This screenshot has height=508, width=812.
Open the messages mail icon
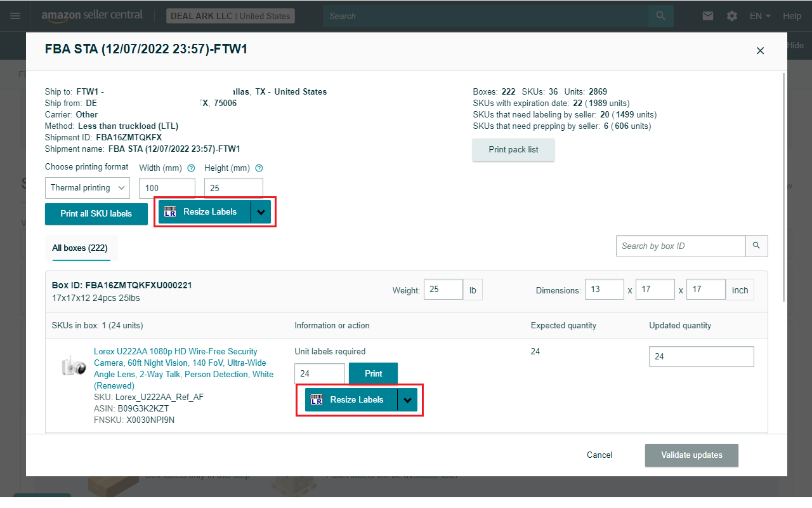pos(708,16)
